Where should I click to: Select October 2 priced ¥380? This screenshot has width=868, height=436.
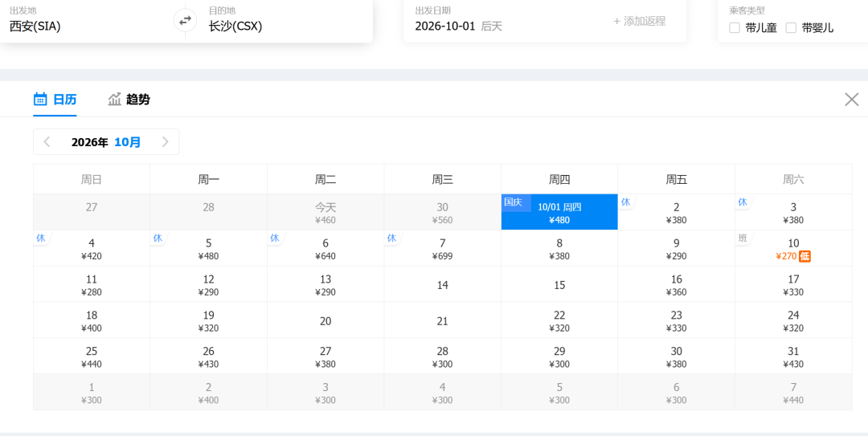click(x=677, y=213)
